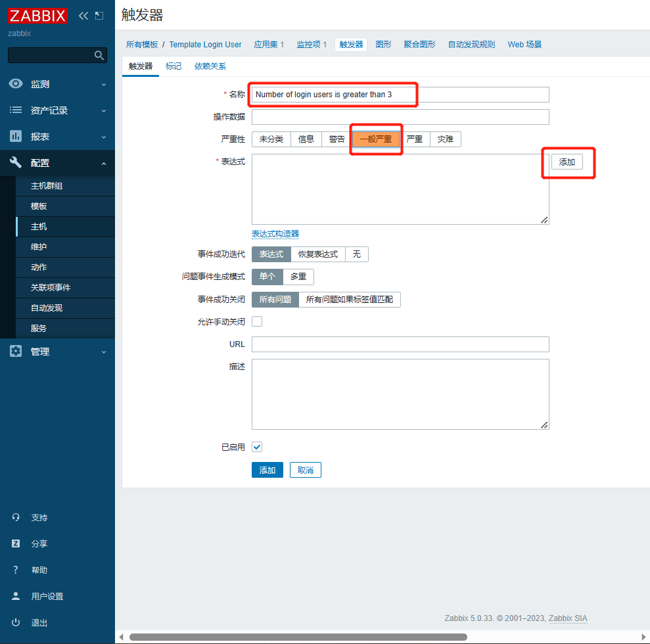Screen dimensions: 650x644
Task: Choose 恢复表达式 for event OK generation
Action: click(x=318, y=254)
